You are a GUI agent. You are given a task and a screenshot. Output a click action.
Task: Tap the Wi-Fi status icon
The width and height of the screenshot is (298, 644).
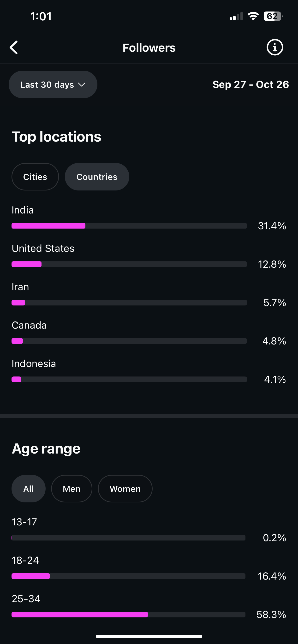point(253,17)
